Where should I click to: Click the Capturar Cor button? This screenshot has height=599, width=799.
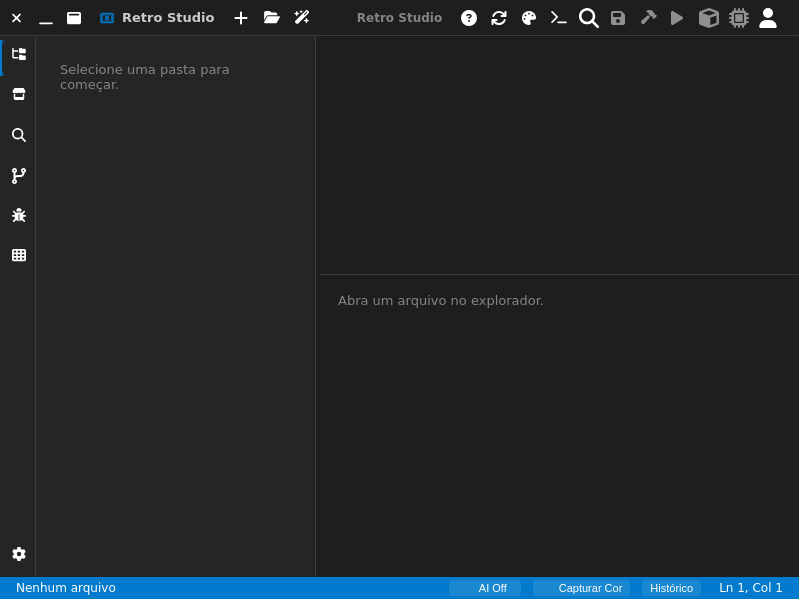pyautogui.click(x=581, y=588)
